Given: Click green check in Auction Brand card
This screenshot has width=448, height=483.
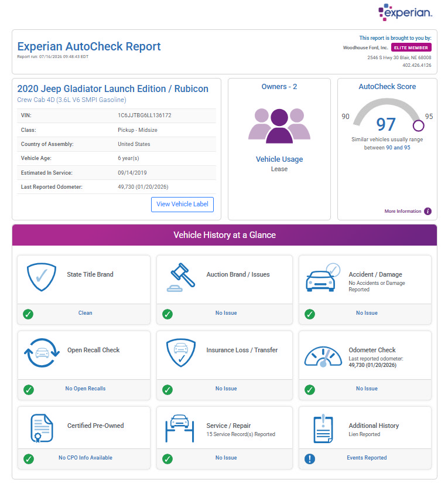Looking at the screenshot, I should (x=167, y=314).
